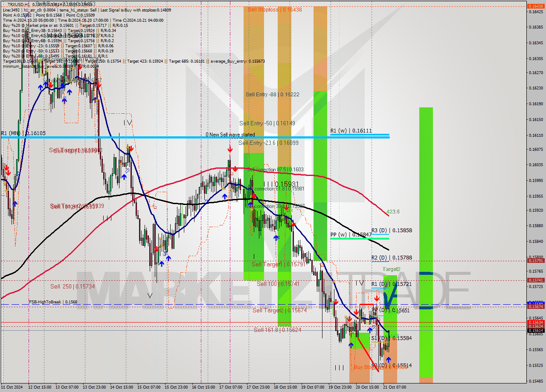Click the '17 Oct 07:00' time axis label
The image size is (546, 392).
(230, 387)
